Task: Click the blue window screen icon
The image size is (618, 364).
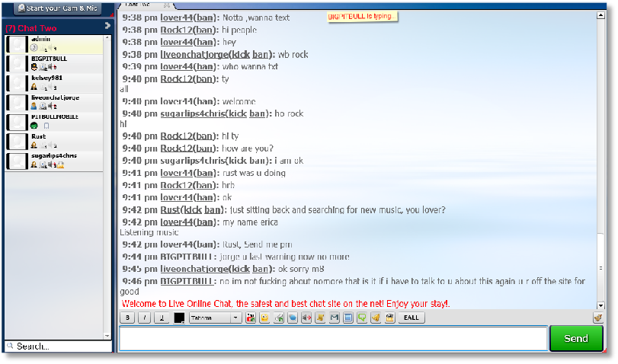Action: point(348,318)
